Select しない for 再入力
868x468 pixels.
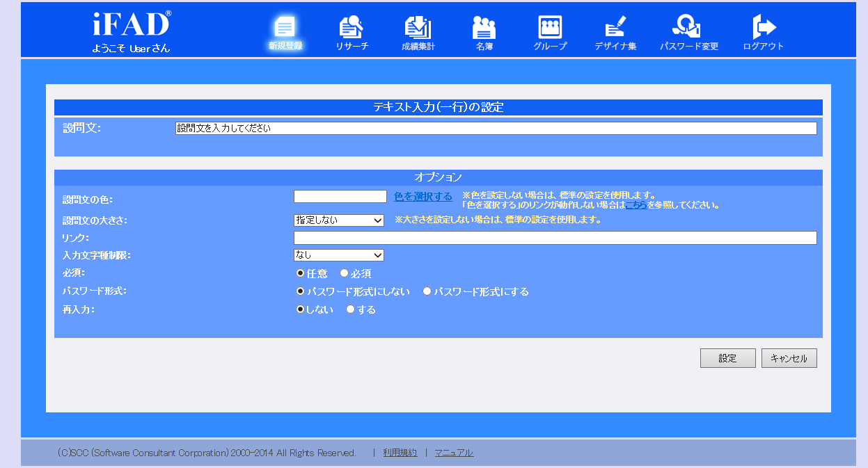click(301, 309)
